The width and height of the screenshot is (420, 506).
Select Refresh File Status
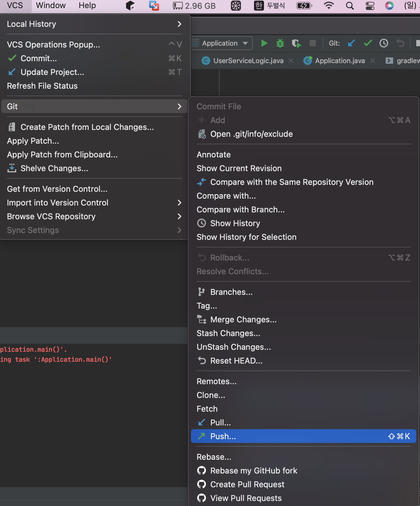coord(94,86)
